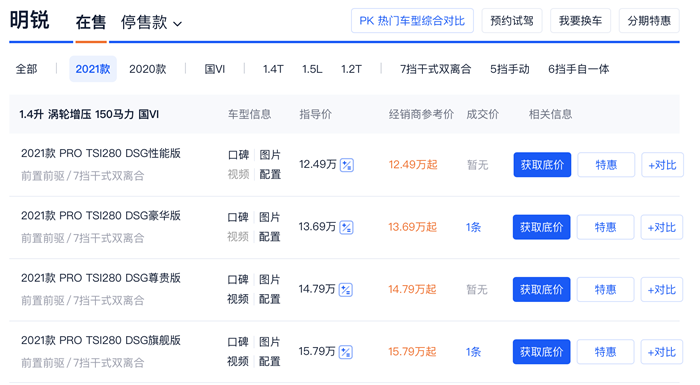
Task: Open 口碑 for DSG性能版
Action: [238, 155]
